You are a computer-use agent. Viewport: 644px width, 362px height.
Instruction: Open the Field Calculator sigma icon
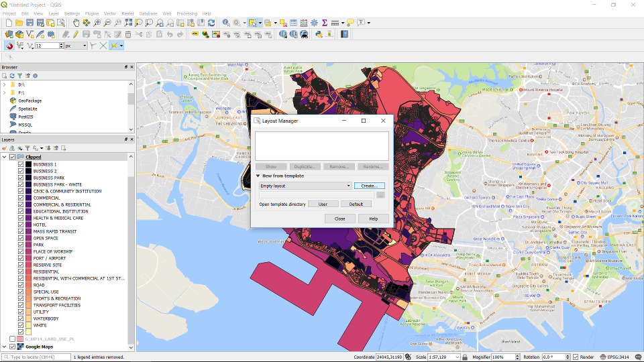(325, 23)
